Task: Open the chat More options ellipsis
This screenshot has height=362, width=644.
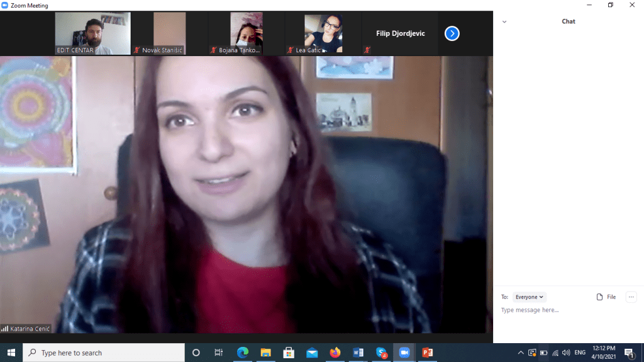Action: click(x=631, y=297)
